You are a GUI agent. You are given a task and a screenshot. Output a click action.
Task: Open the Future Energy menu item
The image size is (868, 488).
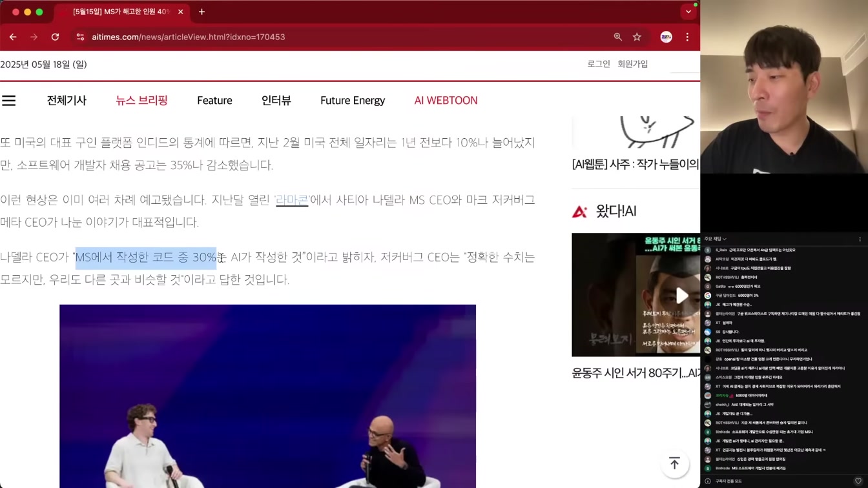point(353,100)
